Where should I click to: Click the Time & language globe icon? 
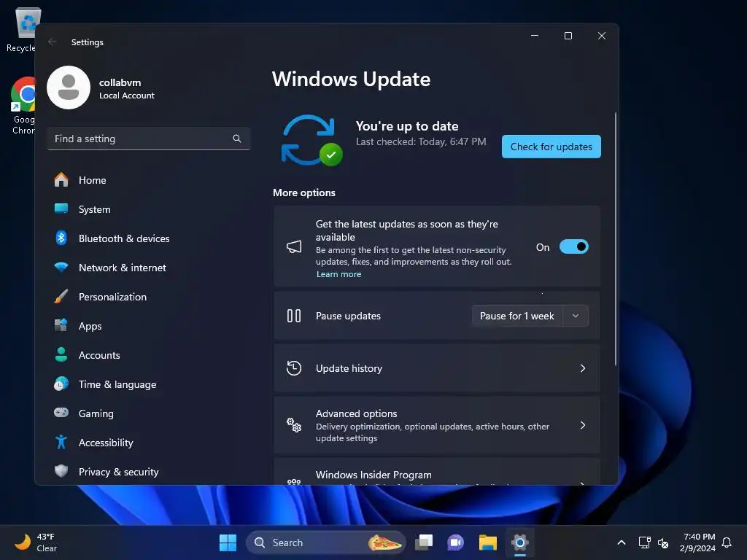(61, 384)
